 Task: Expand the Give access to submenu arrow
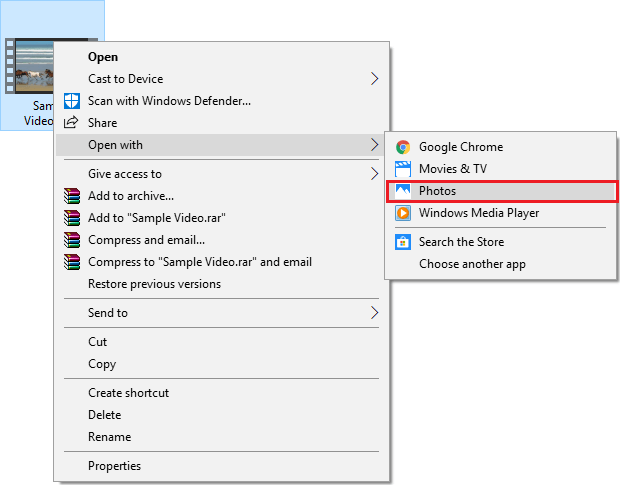pyautogui.click(x=374, y=174)
